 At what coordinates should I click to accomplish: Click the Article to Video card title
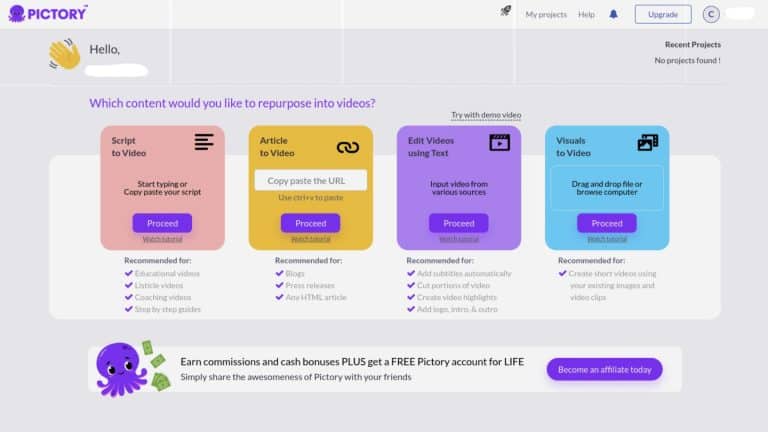pyautogui.click(x=277, y=147)
